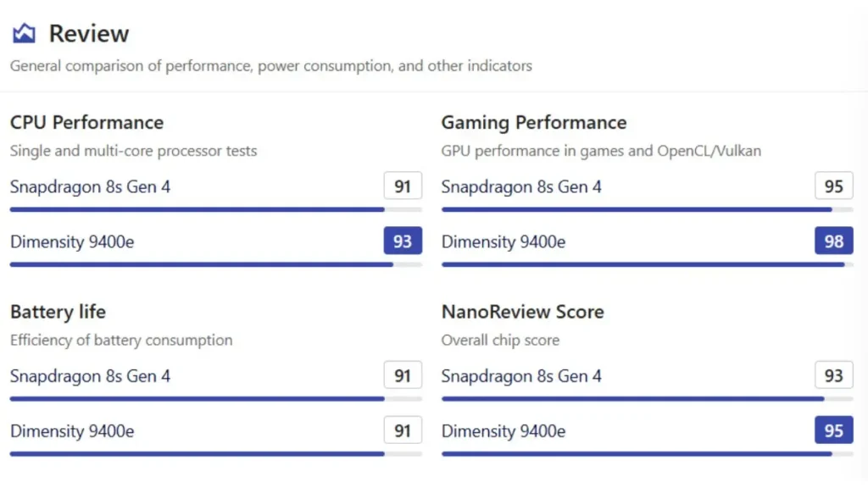The image size is (868, 488).
Task: Click the Review heading text
Action: (89, 34)
